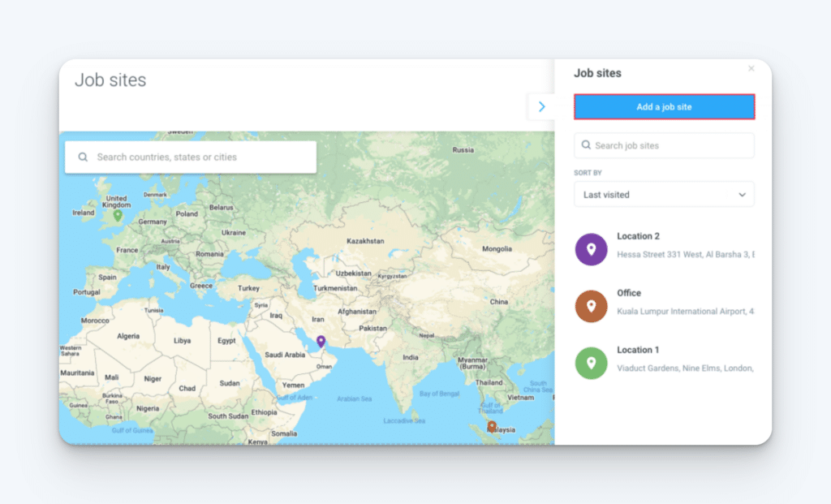The image size is (831, 504).
Task: Click the Add a job site button
Action: [664, 106]
